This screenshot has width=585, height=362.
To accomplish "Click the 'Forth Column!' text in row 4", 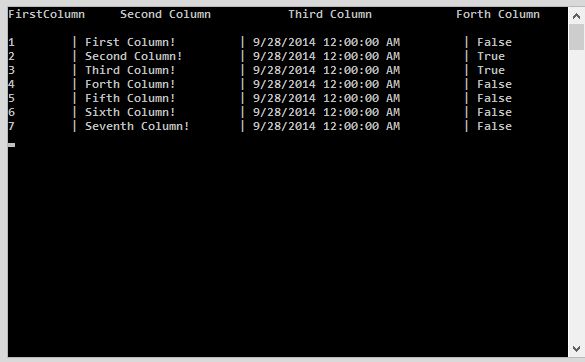I will coord(130,84).
